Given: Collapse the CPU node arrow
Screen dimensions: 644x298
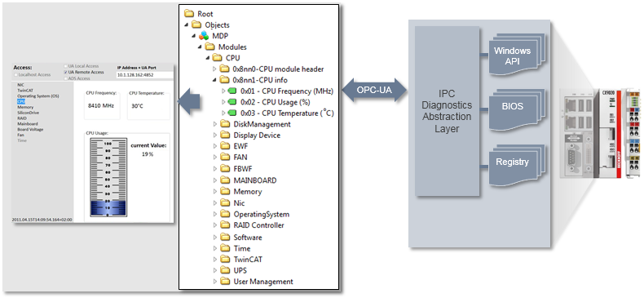Looking at the screenshot, I should (x=208, y=58).
